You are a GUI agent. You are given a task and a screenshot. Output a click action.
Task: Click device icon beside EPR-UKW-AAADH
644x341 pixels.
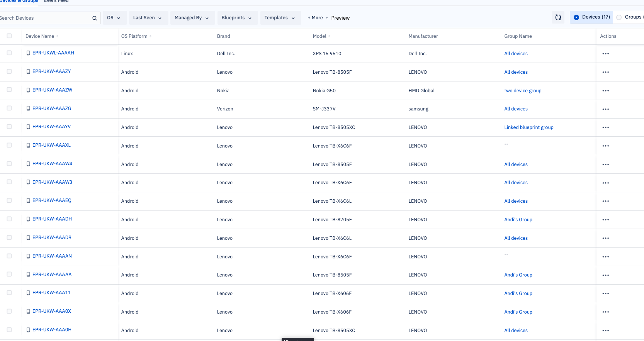[x=28, y=219]
